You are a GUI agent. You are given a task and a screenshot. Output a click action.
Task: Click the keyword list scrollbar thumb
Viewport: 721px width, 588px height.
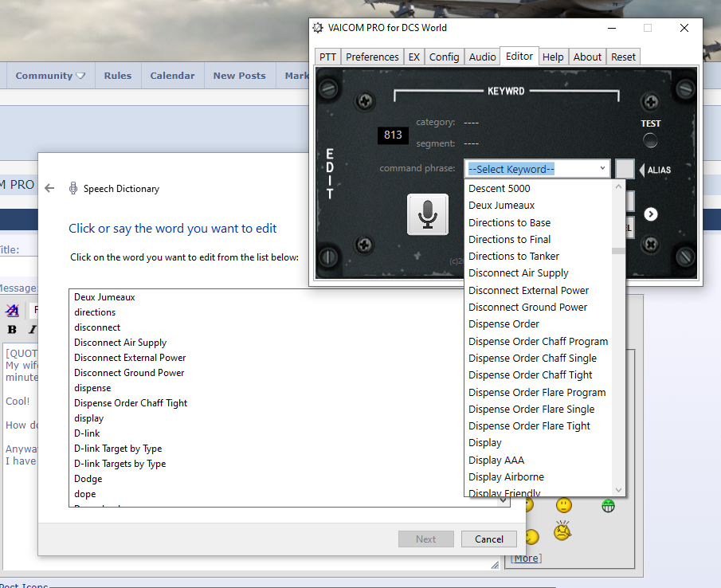(x=618, y=250)
